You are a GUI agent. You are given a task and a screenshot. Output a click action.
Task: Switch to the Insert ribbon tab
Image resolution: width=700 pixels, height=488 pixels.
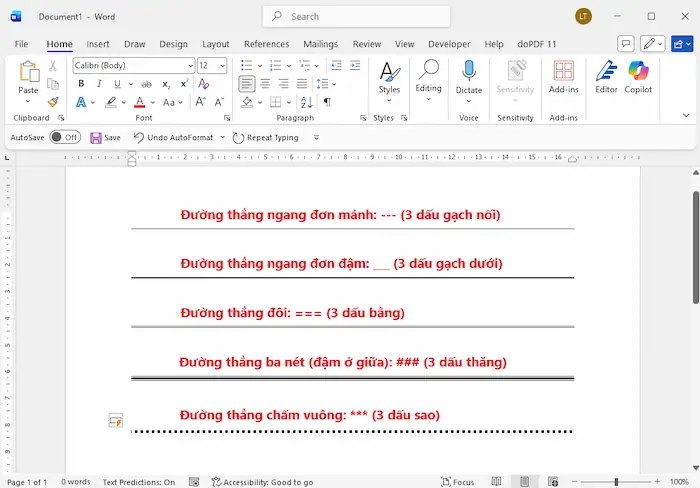pos(98,44)
